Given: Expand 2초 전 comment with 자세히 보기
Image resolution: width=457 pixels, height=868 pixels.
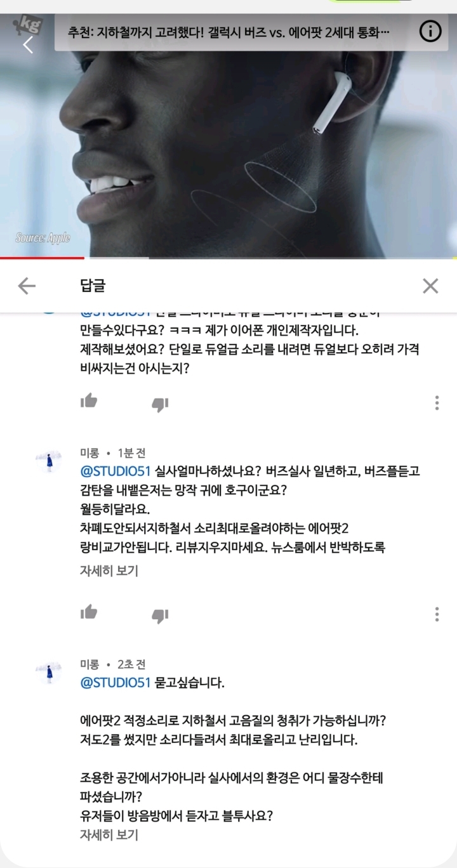Looking at the screenshot, I should point(109,835).
